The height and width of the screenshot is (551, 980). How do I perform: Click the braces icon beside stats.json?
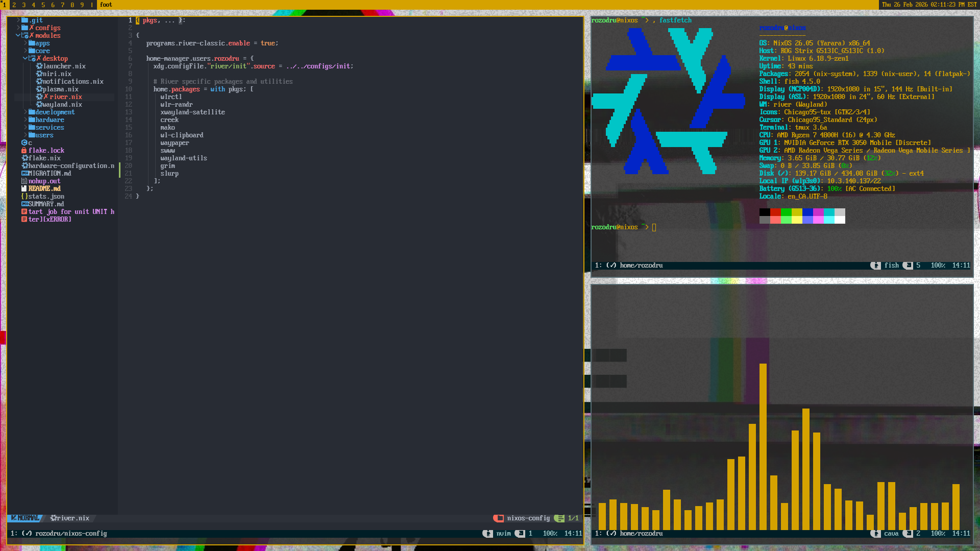[24, 197]
